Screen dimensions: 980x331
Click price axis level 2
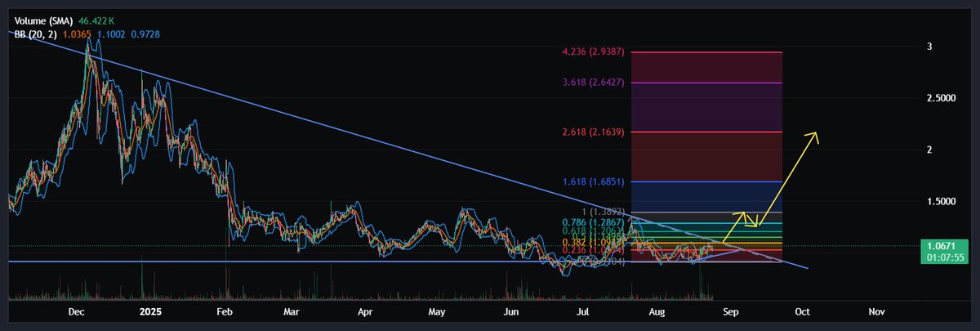929,149
